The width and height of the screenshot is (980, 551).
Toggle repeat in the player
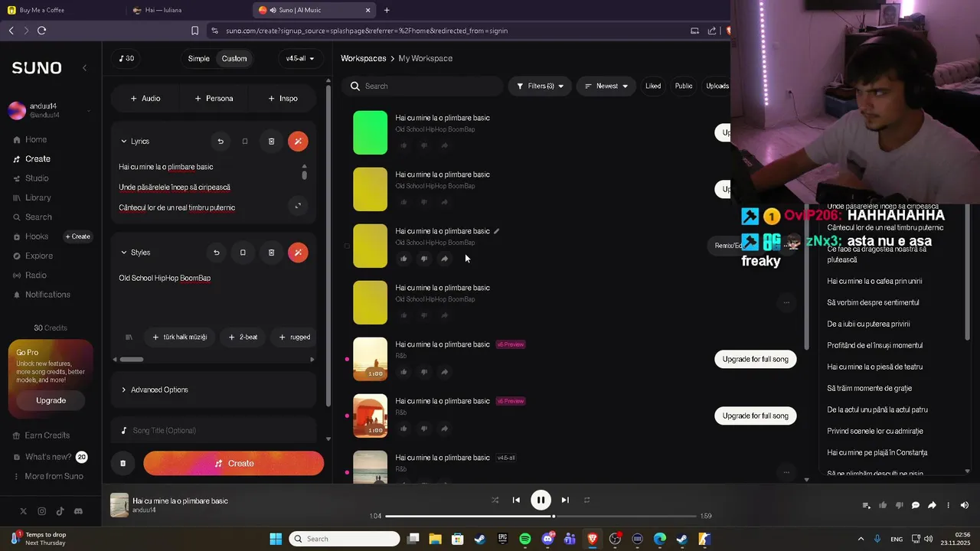pyautogui.click(x=587, y=500)
